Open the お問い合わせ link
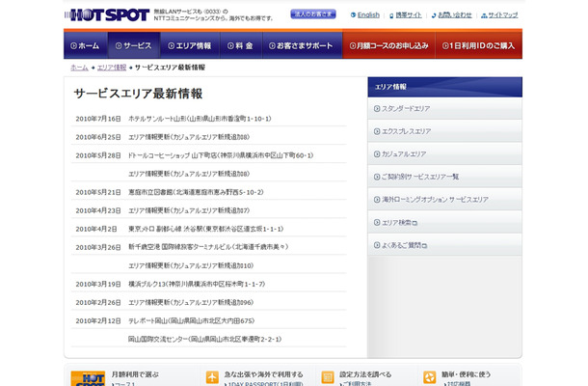 pos(455,15)
